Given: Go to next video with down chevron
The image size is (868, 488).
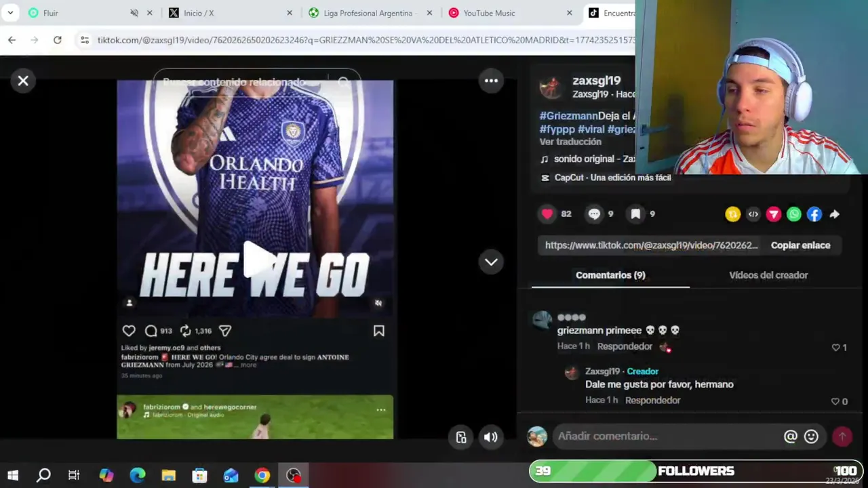Looking at the screenshot, I should coord(491,262).
